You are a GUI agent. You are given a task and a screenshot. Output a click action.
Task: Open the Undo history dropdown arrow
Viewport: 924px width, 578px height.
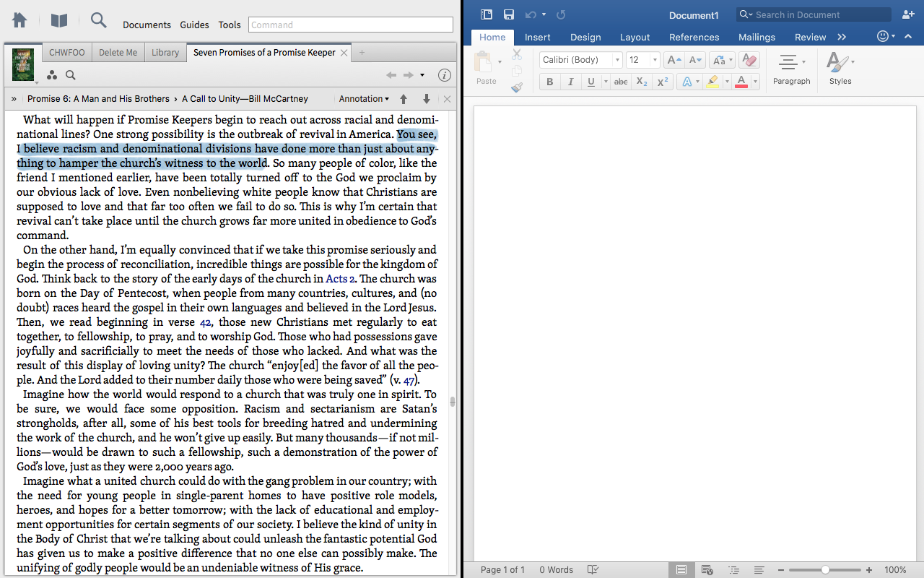(x=544, y=14)
